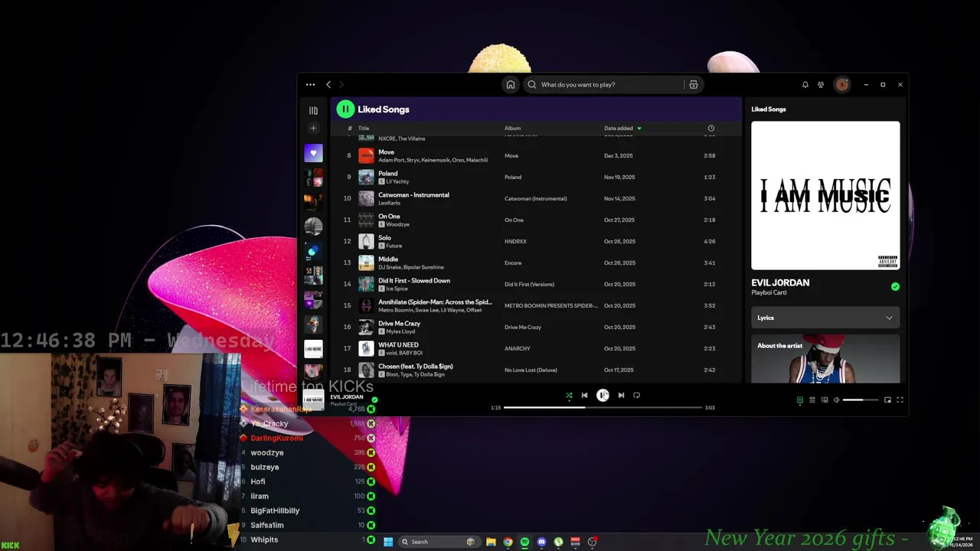This screenshot has height=551, width=980.
Task: Toggle shuffle in player bar
Action: (569, 396)
